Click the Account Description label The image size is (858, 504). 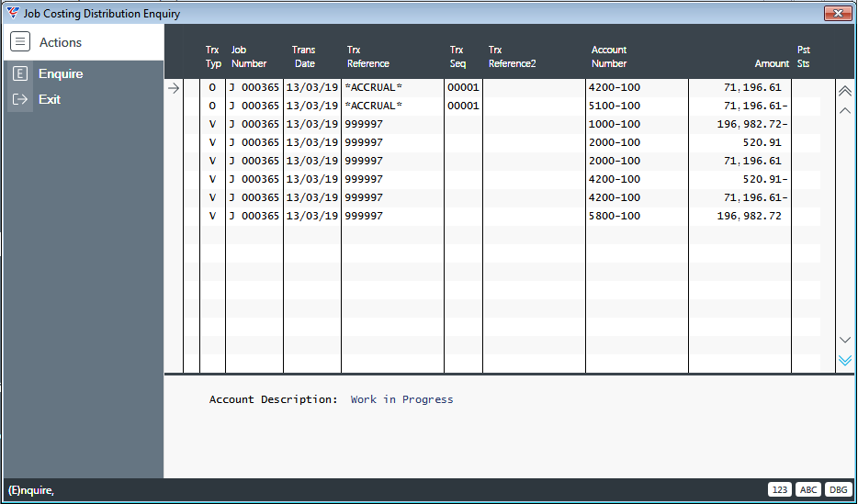(273, 399)
